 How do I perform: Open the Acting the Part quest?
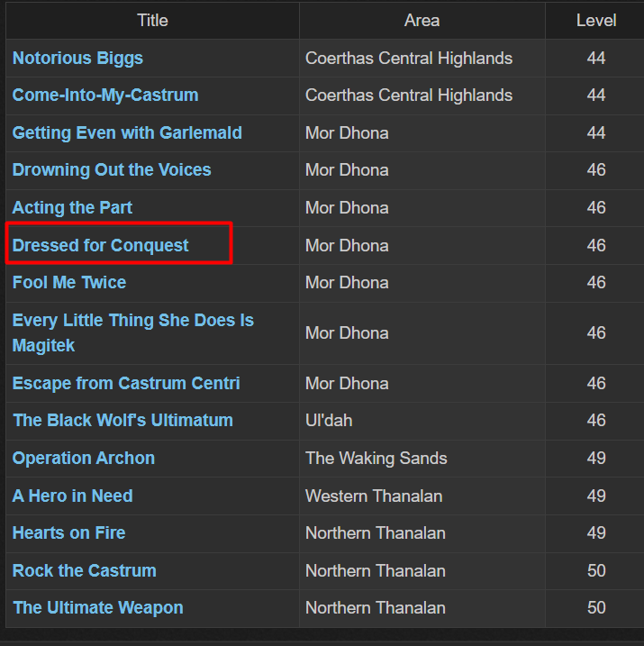tap(72, 207)
